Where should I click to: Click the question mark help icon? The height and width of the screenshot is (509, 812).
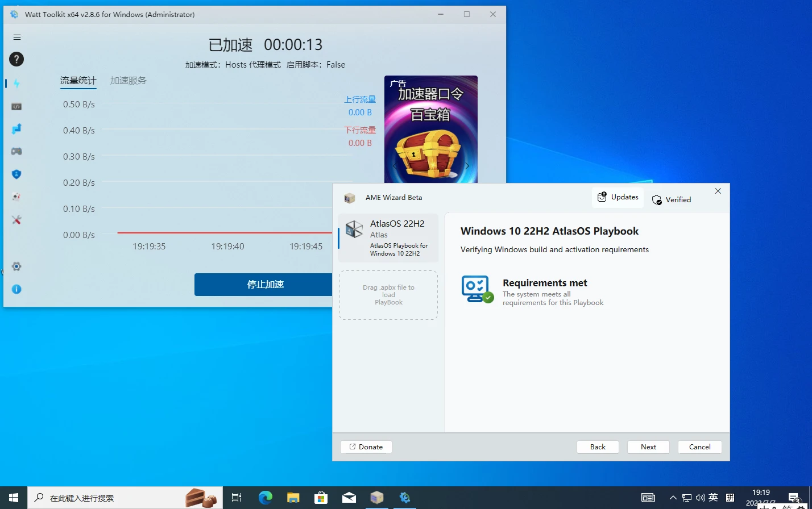coord(16,59)
